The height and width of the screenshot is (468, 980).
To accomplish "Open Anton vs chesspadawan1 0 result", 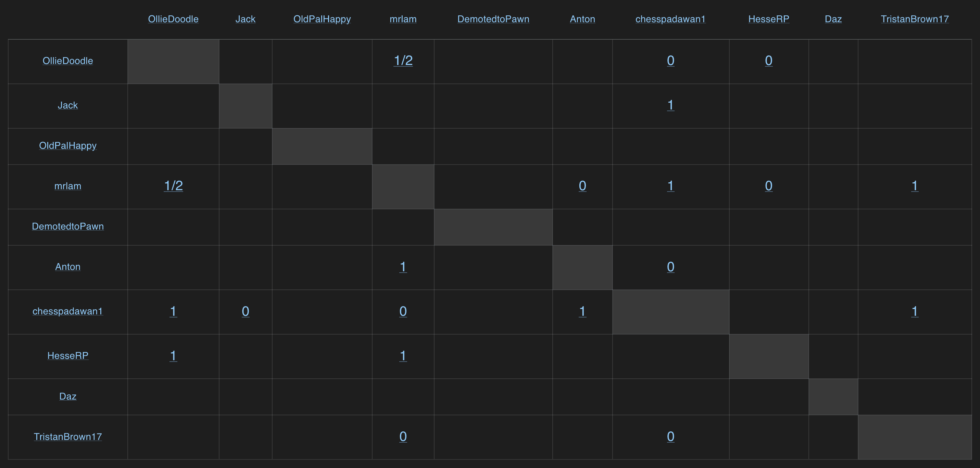I will (671, 266).
